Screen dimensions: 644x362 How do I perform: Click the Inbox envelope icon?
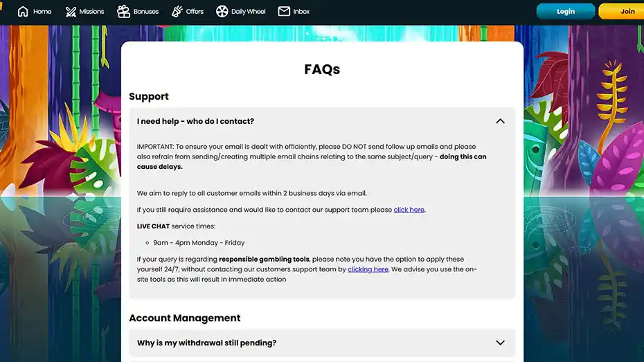click(x=284, y=11)
